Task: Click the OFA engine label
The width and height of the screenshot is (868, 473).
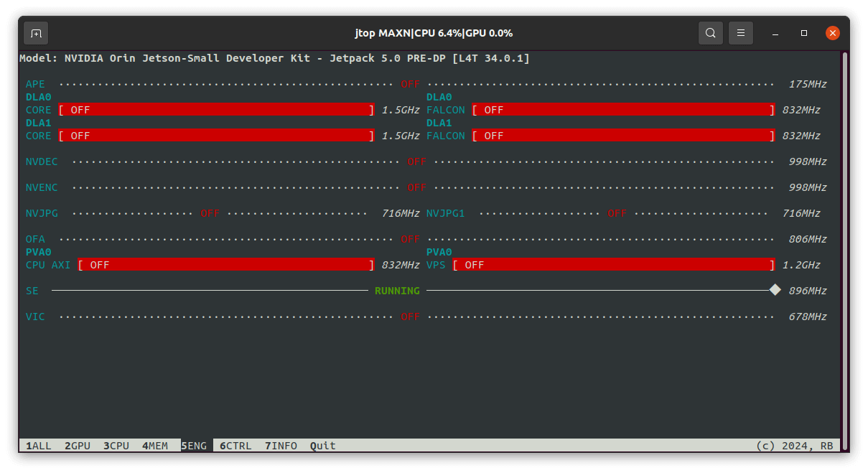Action: pos(35,239)
